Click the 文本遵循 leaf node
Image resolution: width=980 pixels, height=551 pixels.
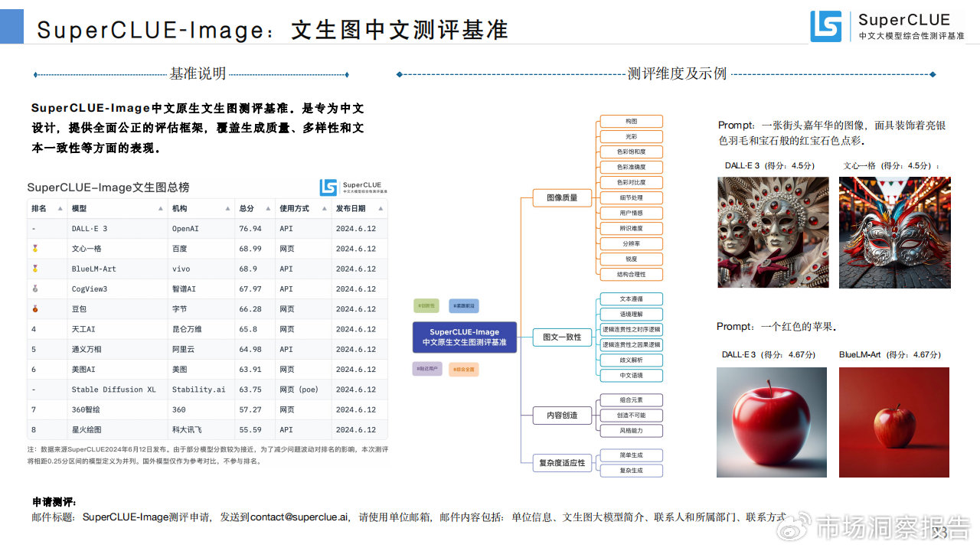631,299
